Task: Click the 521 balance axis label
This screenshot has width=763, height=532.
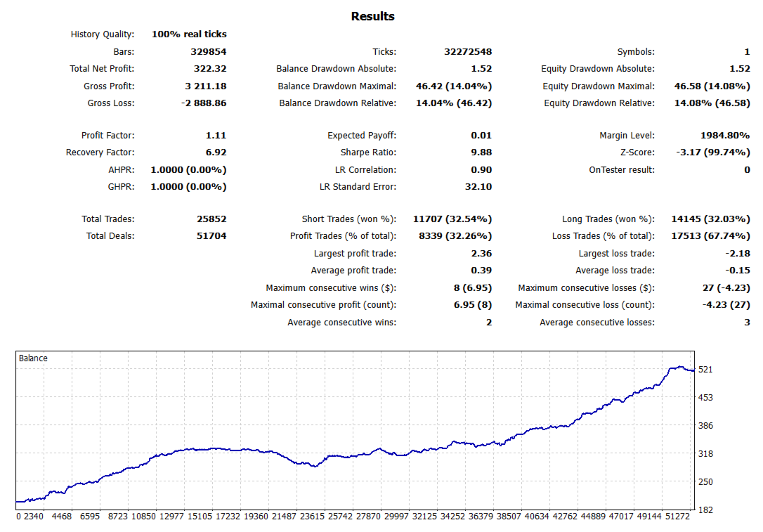Action: (x=705, y=370)
